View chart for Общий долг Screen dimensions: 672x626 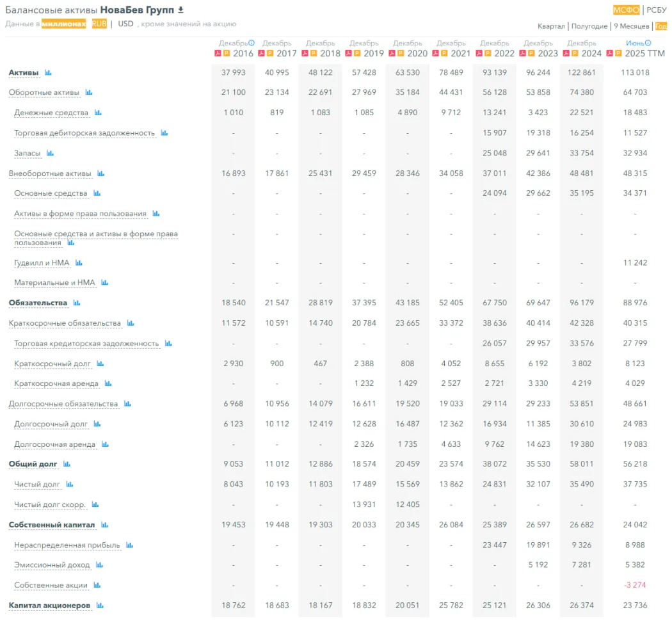tap(67, 464)
